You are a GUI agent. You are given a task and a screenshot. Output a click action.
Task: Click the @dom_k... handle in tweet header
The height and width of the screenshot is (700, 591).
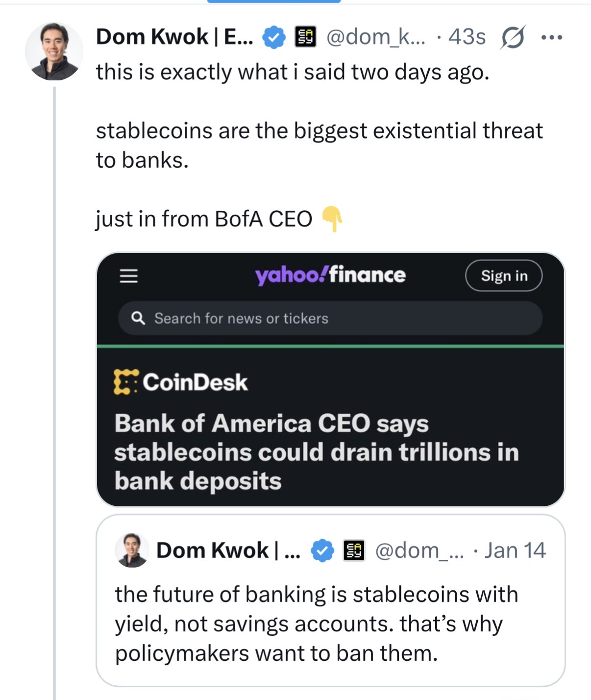(376, 37)
